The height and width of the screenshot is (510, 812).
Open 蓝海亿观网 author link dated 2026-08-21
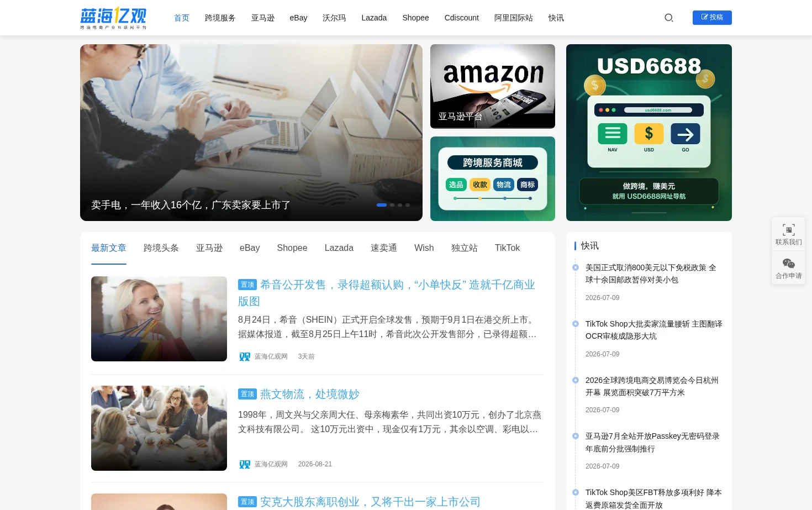click(271, 464)
